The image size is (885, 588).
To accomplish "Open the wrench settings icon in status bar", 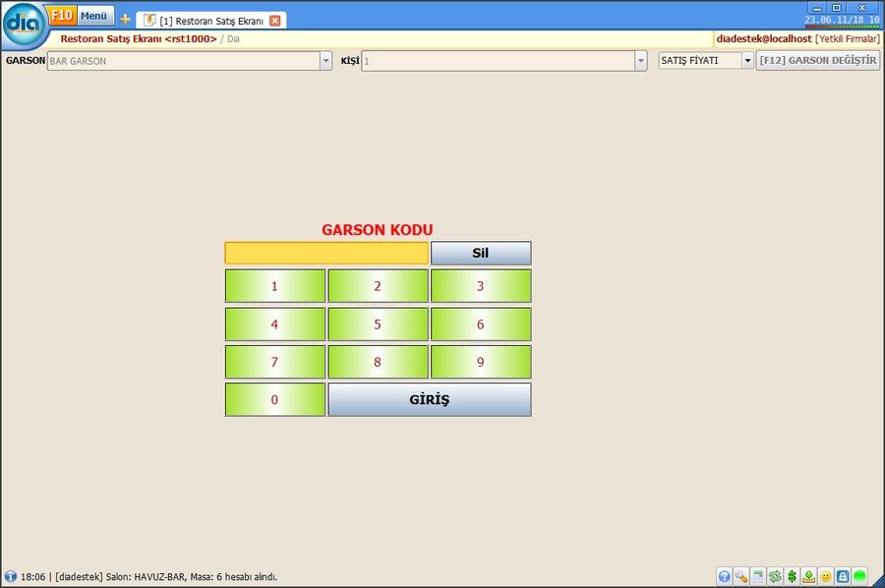I will pos(741,576).
